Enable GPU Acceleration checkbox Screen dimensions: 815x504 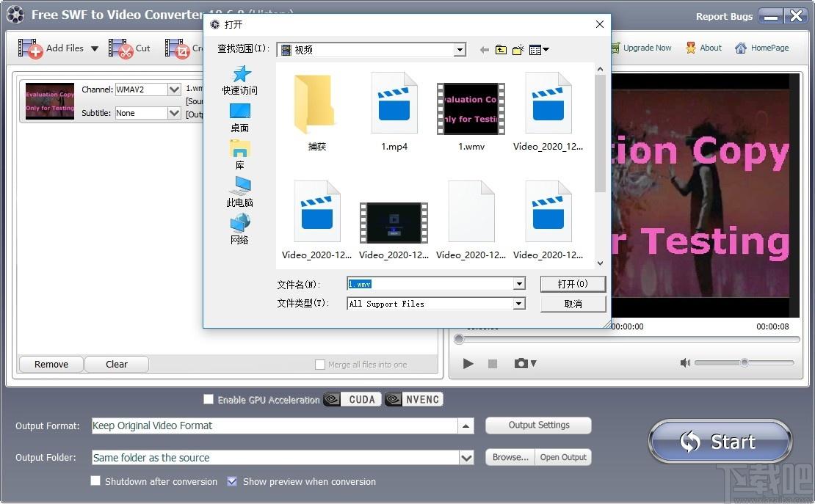coord(209,399)
